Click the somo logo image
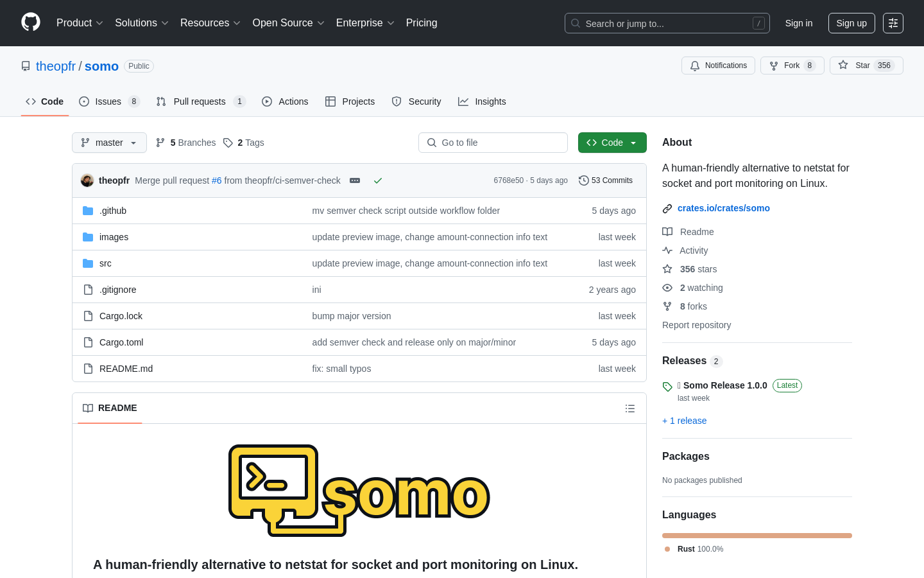The height and width of the screenshot is (578, 924). coord(359,491)
